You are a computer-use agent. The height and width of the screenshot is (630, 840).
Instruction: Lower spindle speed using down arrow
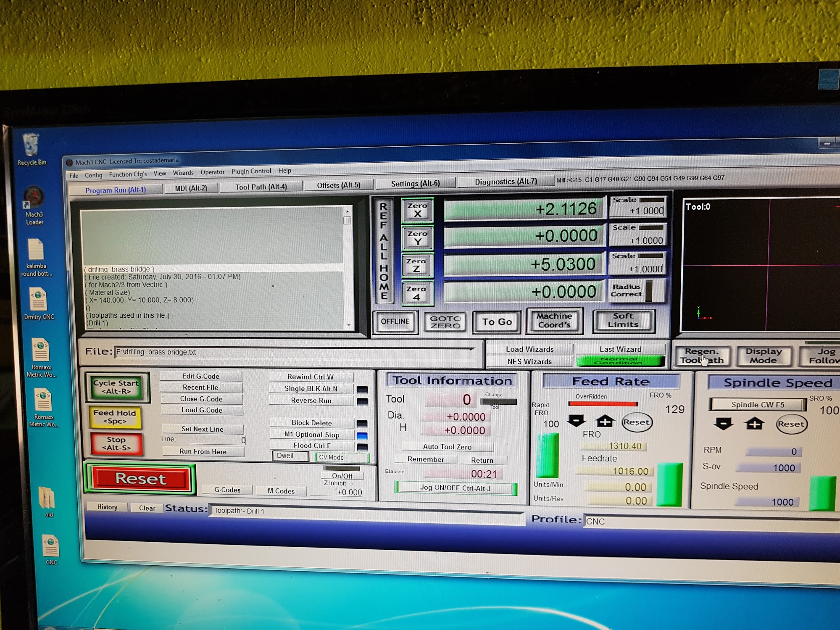pos(723,424)
